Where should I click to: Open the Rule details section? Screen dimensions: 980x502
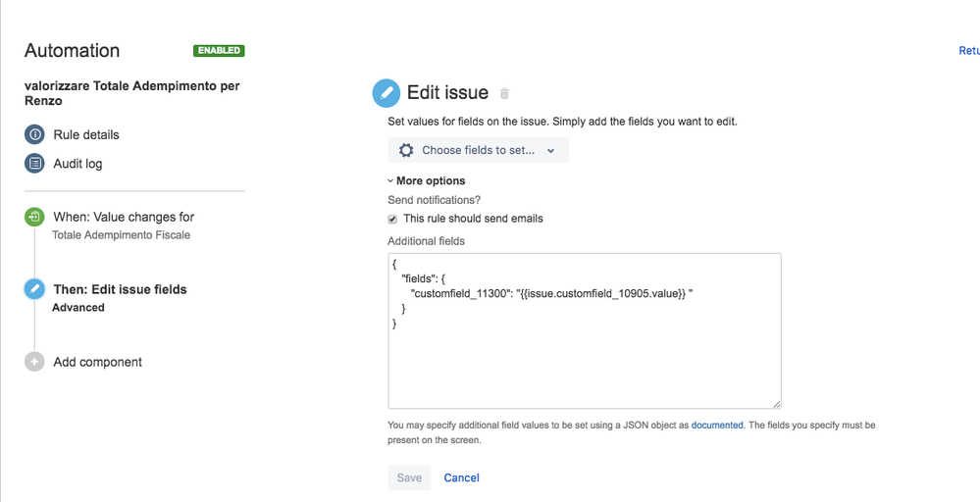coord(86,134)
